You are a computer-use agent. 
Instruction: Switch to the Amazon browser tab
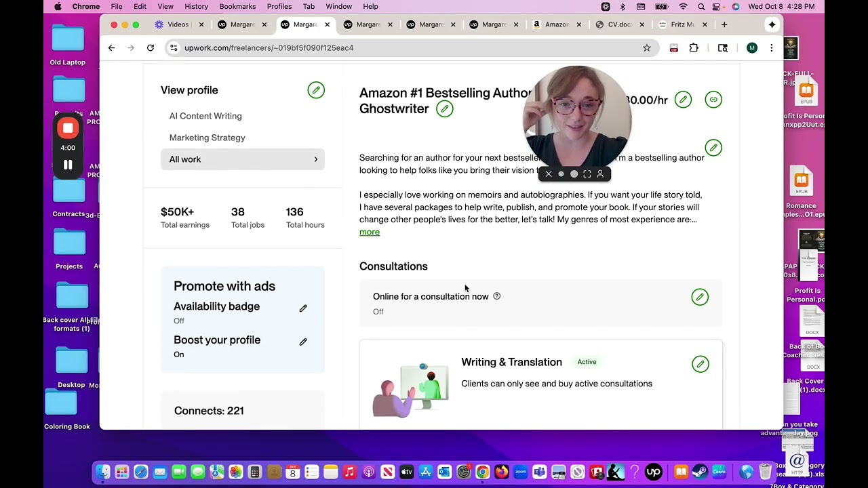557,24
